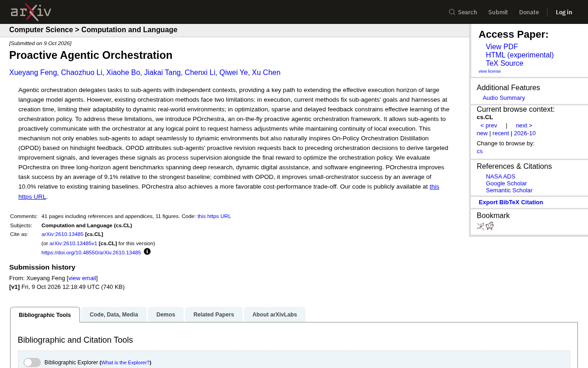Open new cs.CL listings
Screen dimensions: 588x368
pos(482,133)
